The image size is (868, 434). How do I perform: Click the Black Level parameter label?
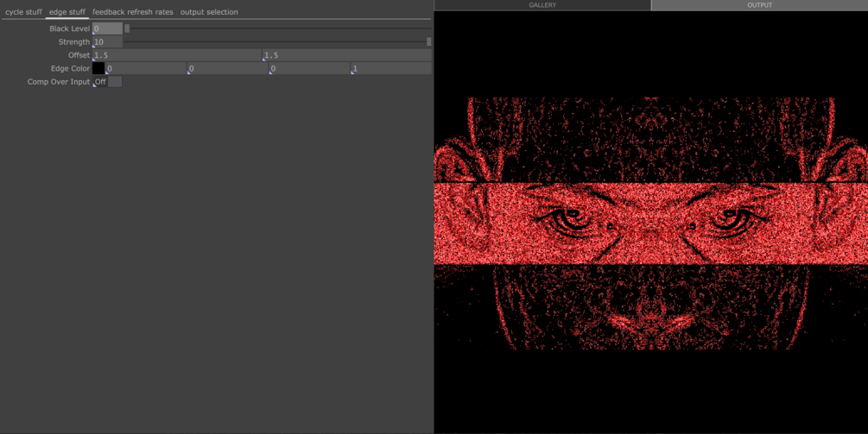point(69,28)
